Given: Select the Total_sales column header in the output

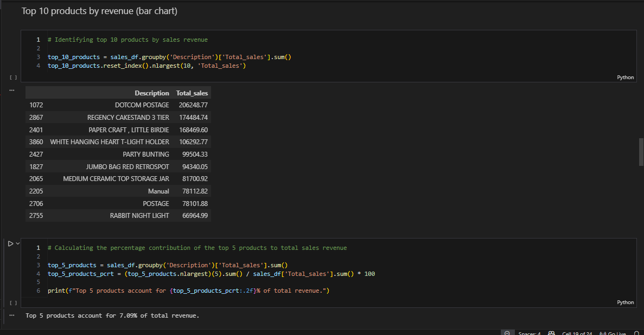Looking at the screenshot, I should [x=192, y=93].
